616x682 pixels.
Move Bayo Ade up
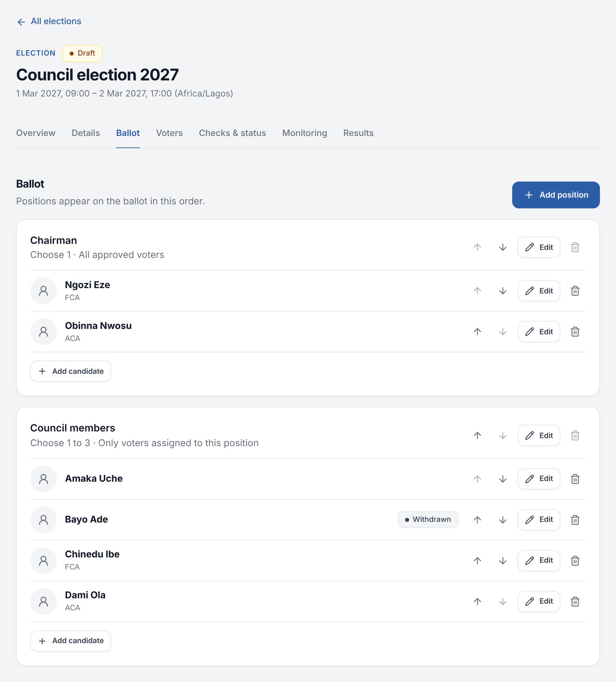[477, 520]
